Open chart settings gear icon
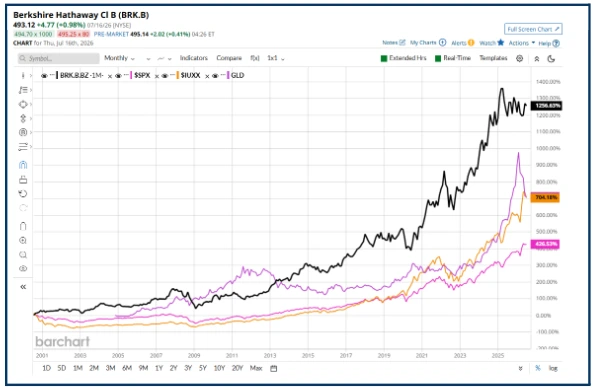This screenshot has height=390, width=594. [x=519, y=58]
